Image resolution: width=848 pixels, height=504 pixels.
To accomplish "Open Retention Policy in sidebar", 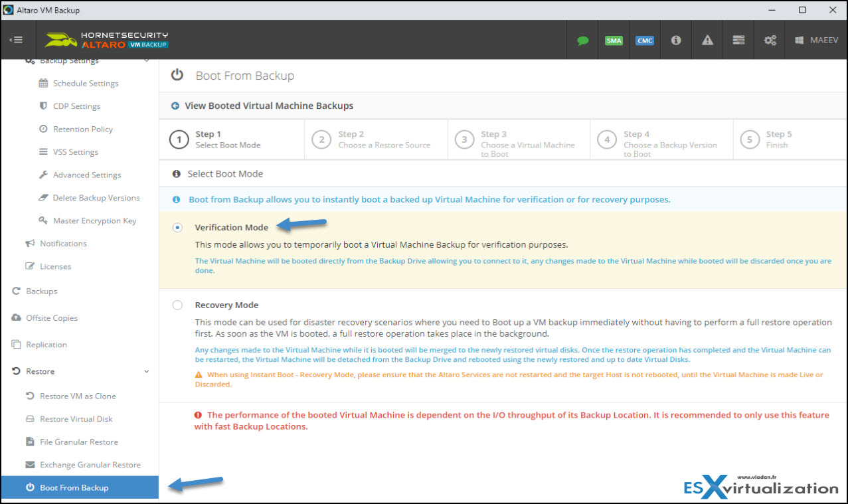I will [83, 129].
